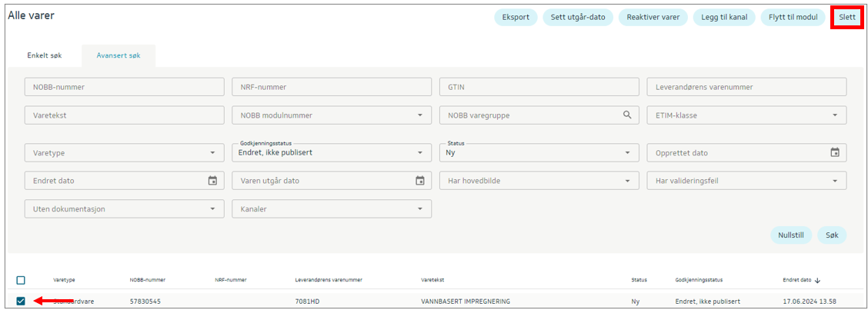Image resolution: width=868 pixels, height=310 pixels.
Task: Open calendar picker for Opprettet dato
Action: pyautogui.click(x=834, y=152)
